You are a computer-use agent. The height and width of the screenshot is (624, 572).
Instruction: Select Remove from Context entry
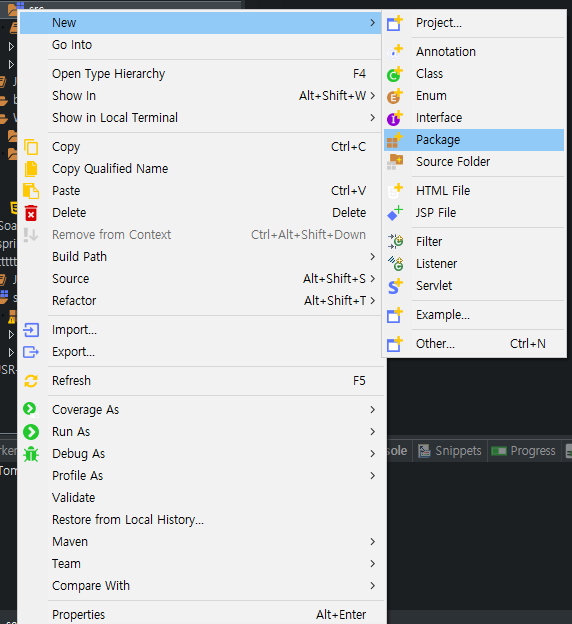click(201, 235)
